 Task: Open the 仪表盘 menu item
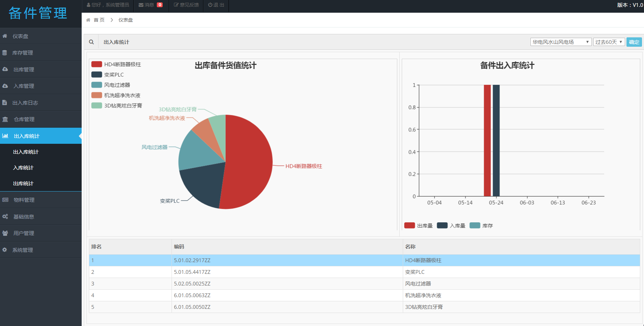pyautogui.click(x=41, y=36)
